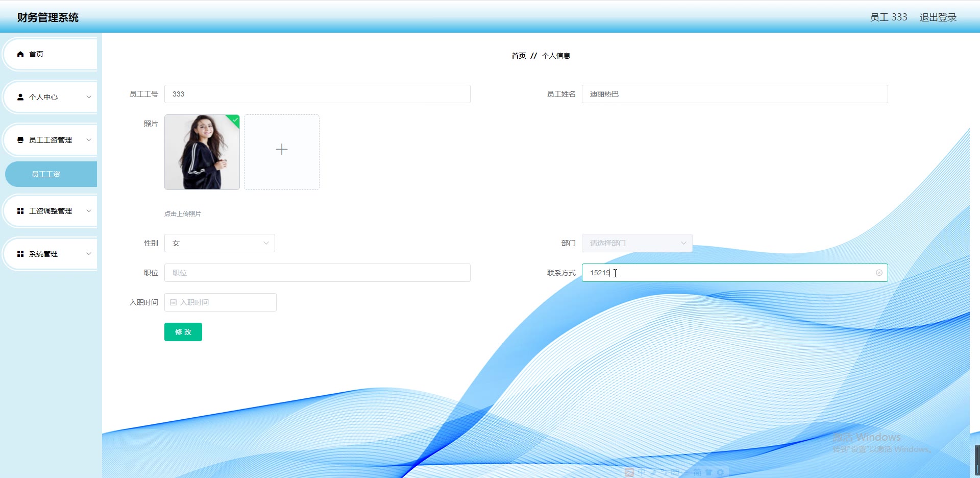This screenshot has height=478, width=980.
Task: Open 系统管理 sidebar menu
Action: pyautogui.click(x=50, y=254)
